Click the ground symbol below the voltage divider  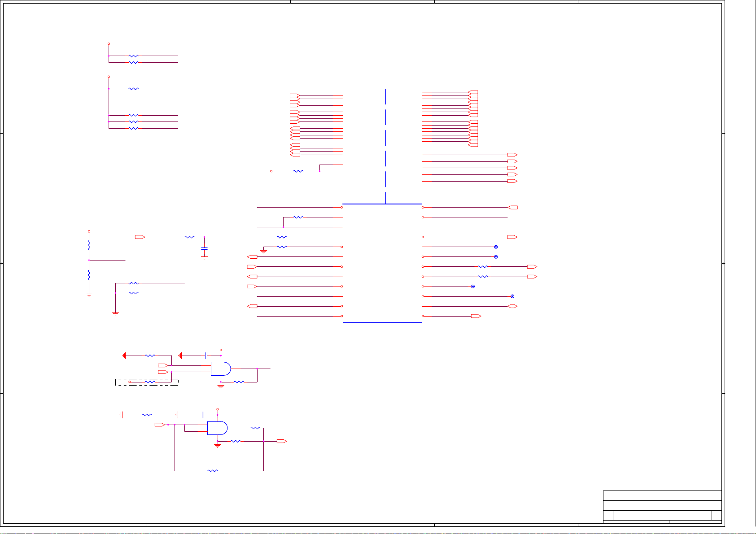[x=89, y=294]
